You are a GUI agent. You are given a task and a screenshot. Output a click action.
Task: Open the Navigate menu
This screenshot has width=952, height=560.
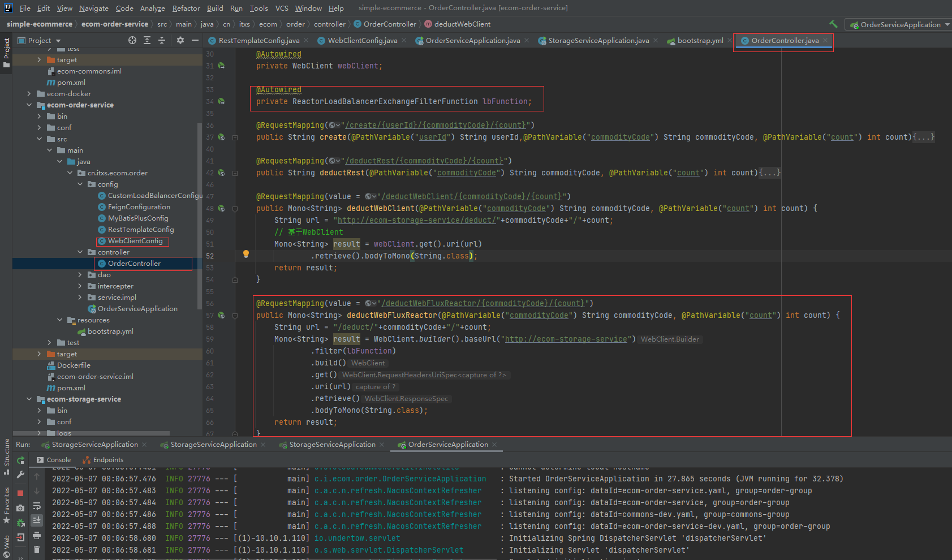click(93, 8)
